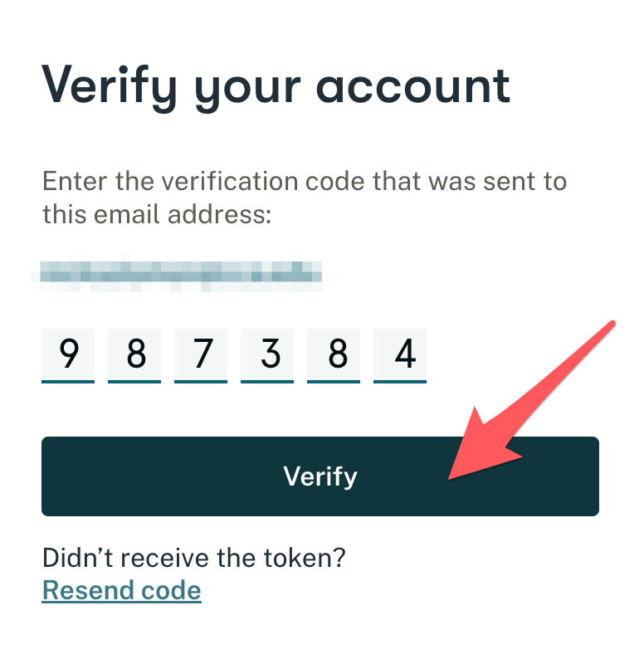The image size is (644, 664).
Task: Click the Verify button
Action: pos(320,476)
